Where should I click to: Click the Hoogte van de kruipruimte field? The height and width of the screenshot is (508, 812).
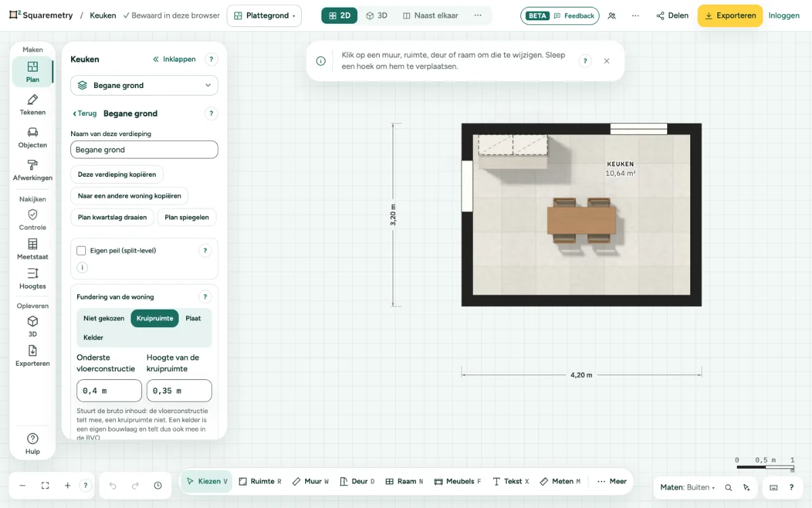click(179, 391)
